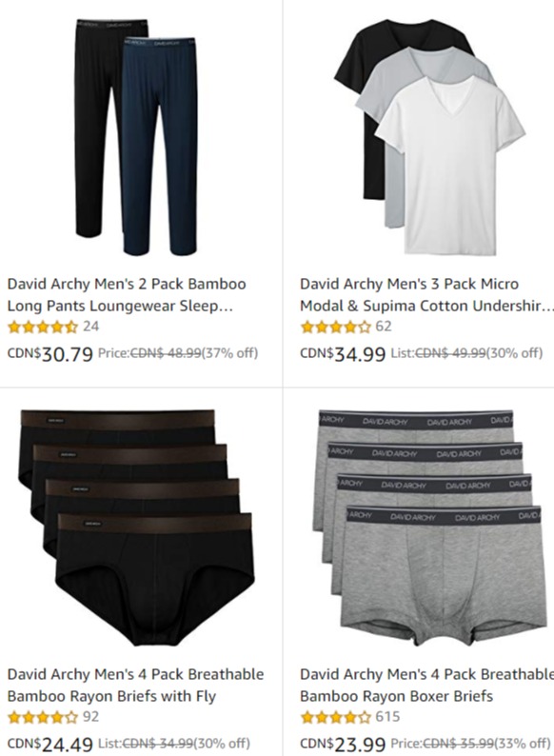Image resolution: width=554 pixels, height=756 pixels.
Task: Open the Bamboo Long Pants product image
Action: pyautogui.click(x=135, y=137)
